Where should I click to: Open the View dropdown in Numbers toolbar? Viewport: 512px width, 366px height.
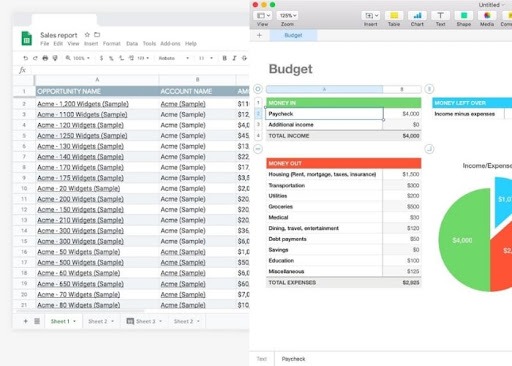[x=263, y=16]
